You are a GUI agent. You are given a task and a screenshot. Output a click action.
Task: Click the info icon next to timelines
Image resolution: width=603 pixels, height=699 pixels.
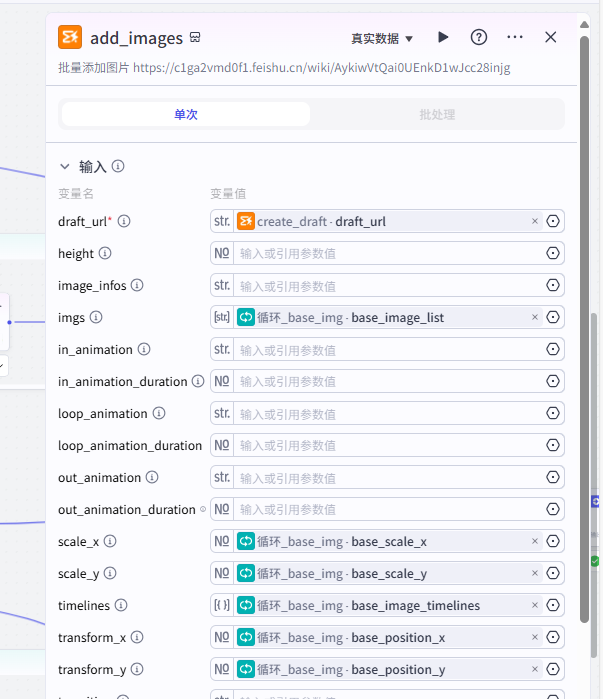point(120,606)
